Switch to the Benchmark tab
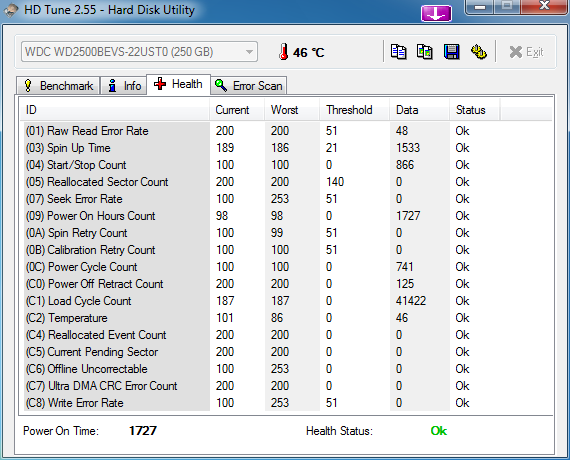Image resolution: width=570 pixels, height=460 pixels. pyautogui.click(x=58, y=86)
